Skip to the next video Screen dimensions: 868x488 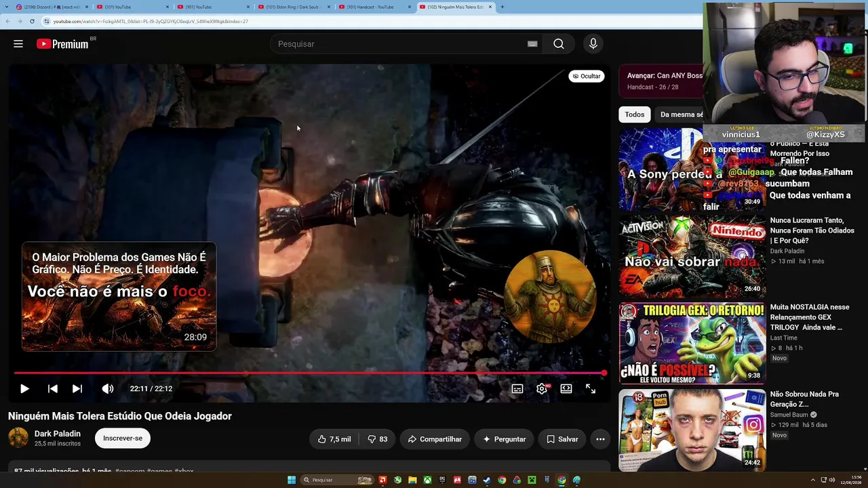[x=77, y=388]
